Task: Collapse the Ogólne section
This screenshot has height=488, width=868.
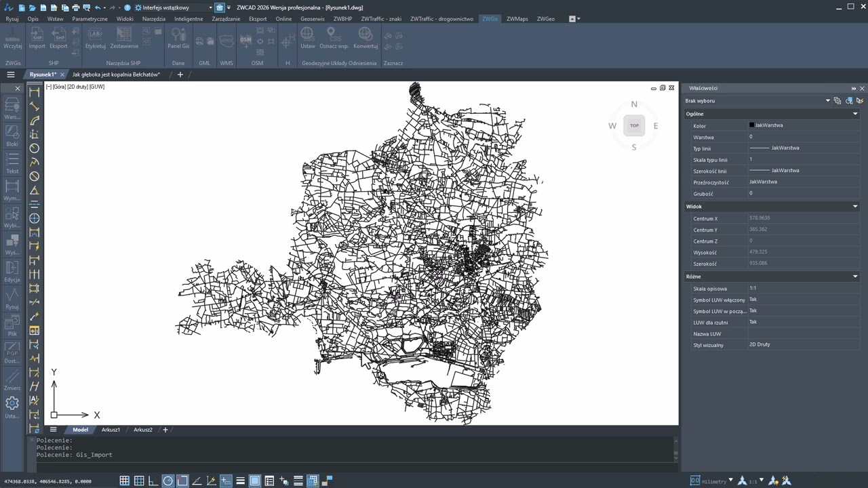Action: pos(855,114)
